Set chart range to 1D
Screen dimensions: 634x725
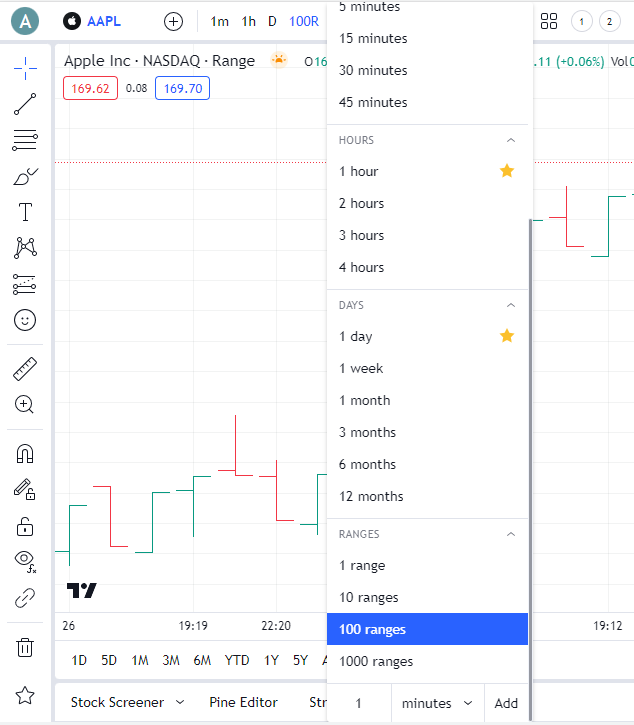79,660
